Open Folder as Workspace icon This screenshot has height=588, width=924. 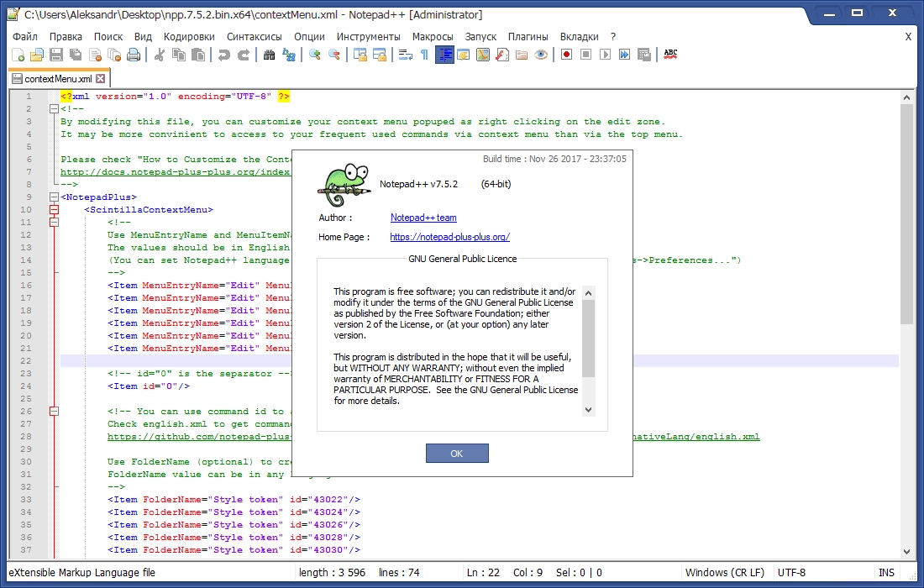coord(522,55)
